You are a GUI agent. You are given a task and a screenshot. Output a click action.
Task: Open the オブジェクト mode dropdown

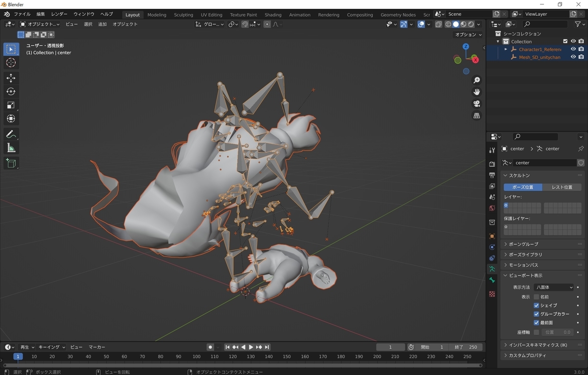[40, 24]
